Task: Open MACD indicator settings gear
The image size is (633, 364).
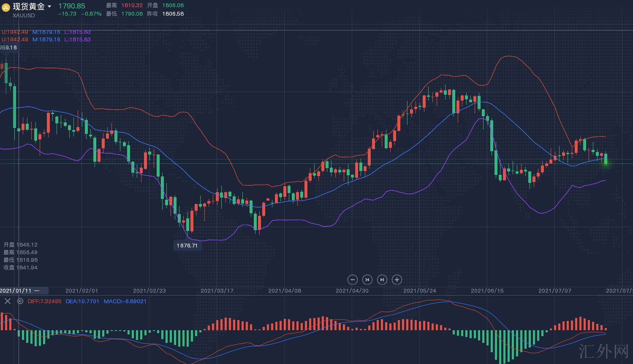Action: (x=20, y=301)
